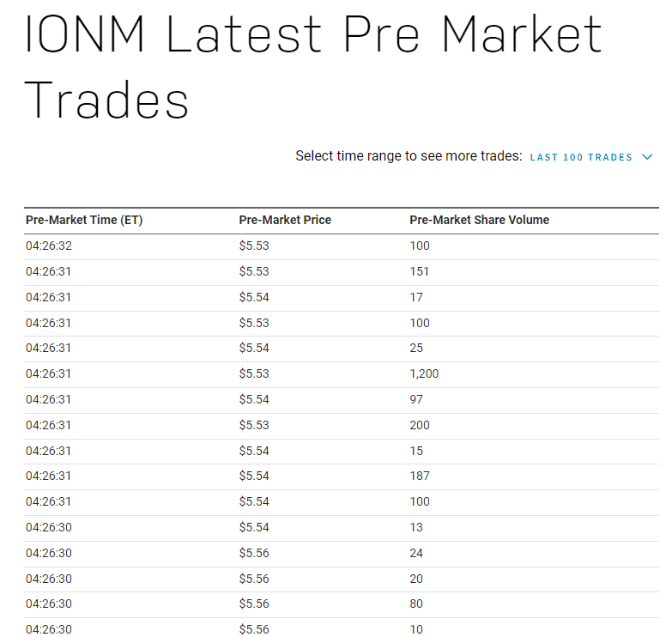This screenshot has height=637, width=672.
Task: Click the time in the 20-share trade row
Action: [47, 579]
